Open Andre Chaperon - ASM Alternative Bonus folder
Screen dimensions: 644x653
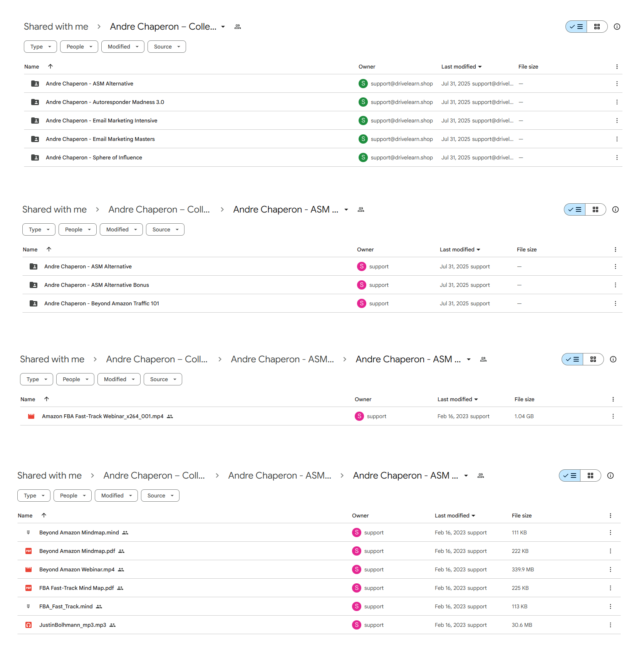(97, 285)
